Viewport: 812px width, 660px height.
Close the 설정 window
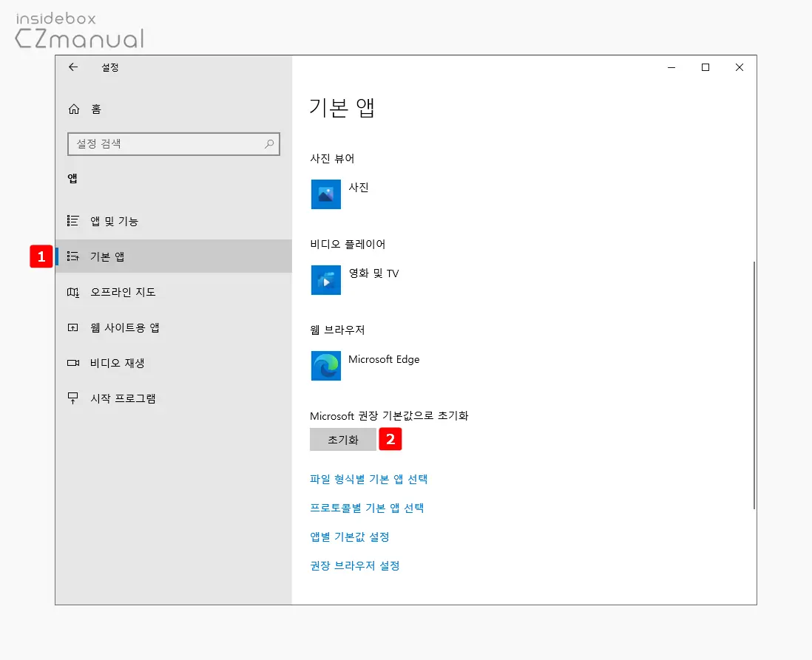[x=740, y=67]
